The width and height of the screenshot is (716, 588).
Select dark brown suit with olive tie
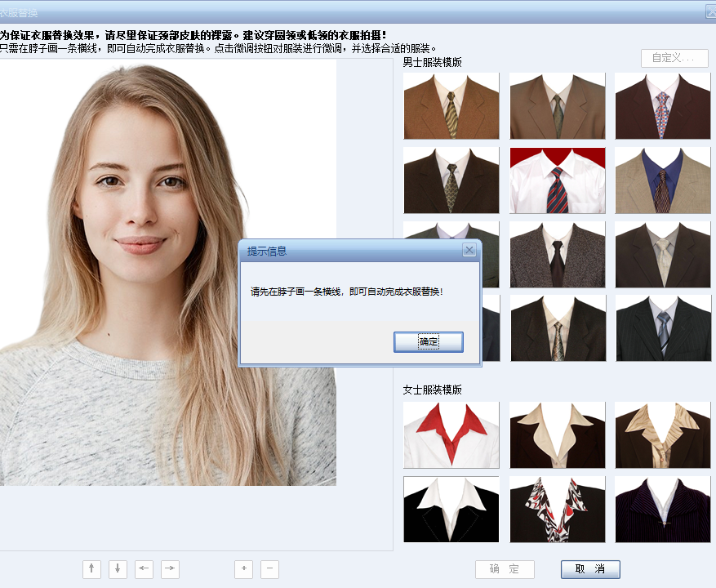click(451, 180)
